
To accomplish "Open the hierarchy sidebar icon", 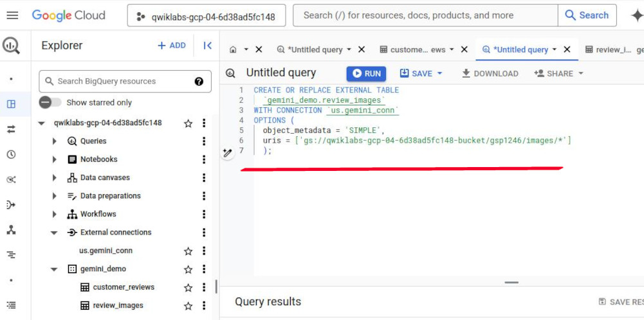I will 11,230.
